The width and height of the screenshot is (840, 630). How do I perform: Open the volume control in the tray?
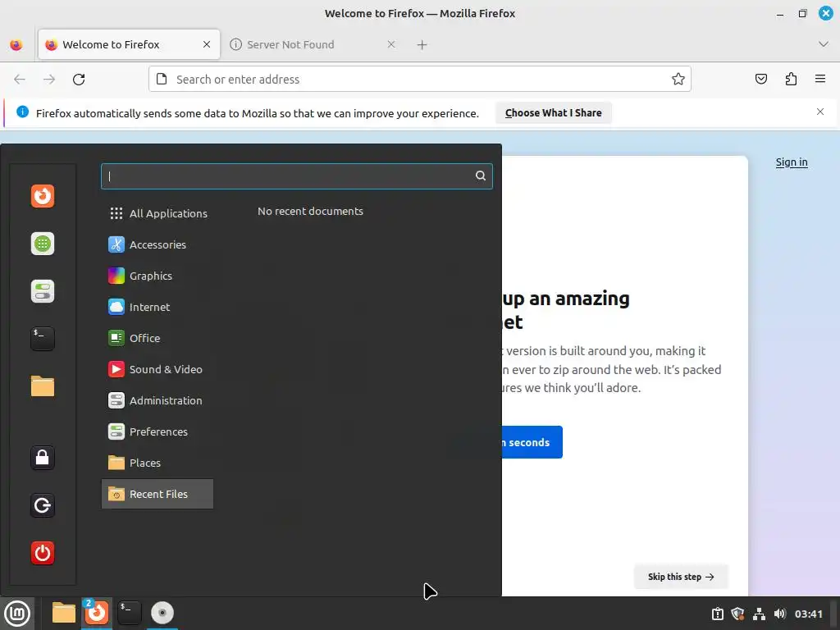click(779, 614)
